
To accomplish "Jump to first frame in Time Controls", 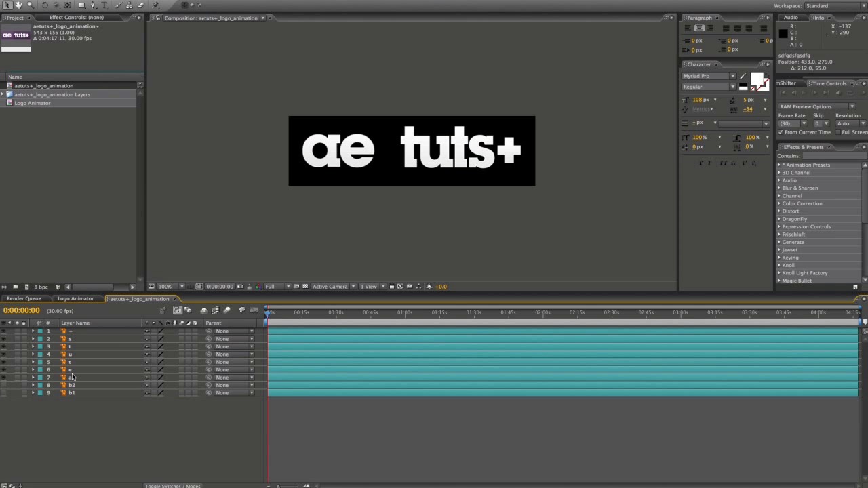I will click(783, 92).
